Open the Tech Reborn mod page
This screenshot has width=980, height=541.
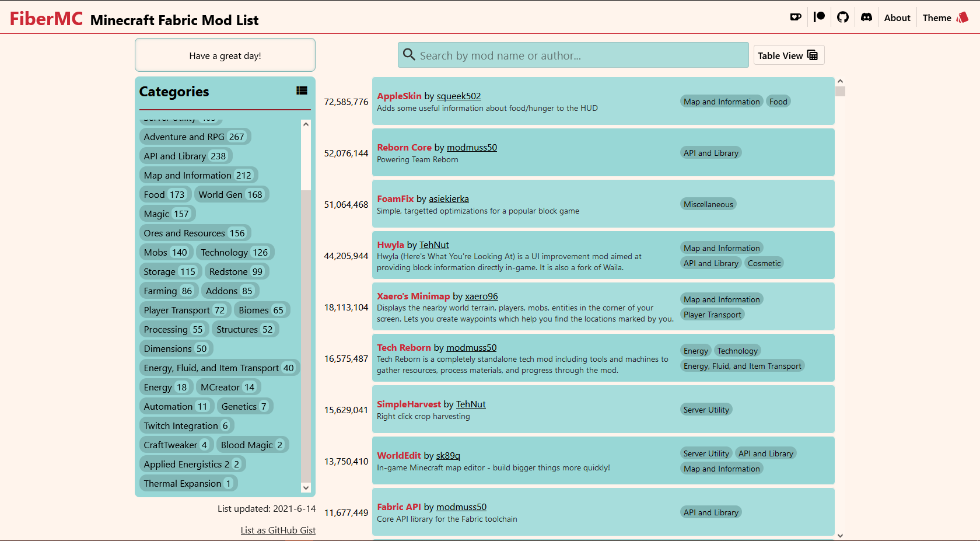(x=404, y=347)
